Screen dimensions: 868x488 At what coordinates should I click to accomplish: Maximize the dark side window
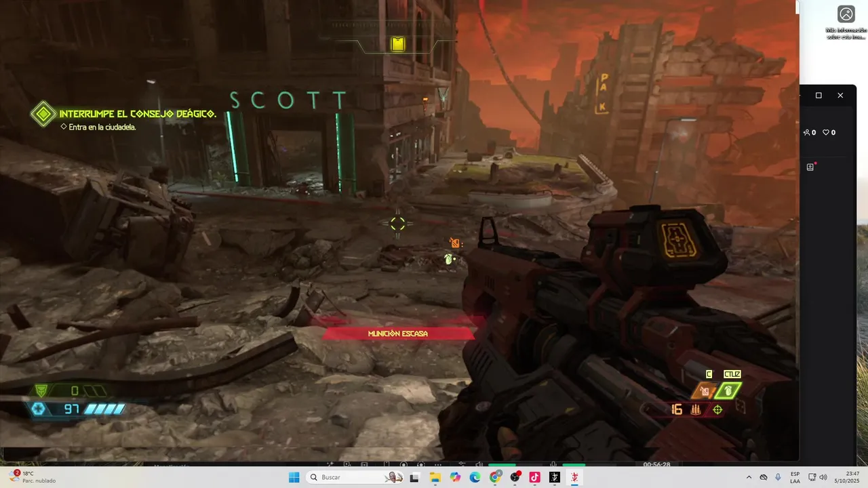818,96
